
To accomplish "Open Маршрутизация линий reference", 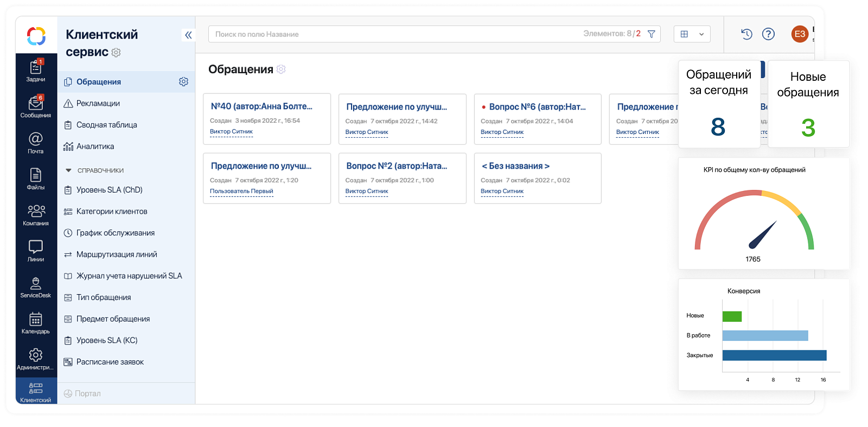I will 126,254.
